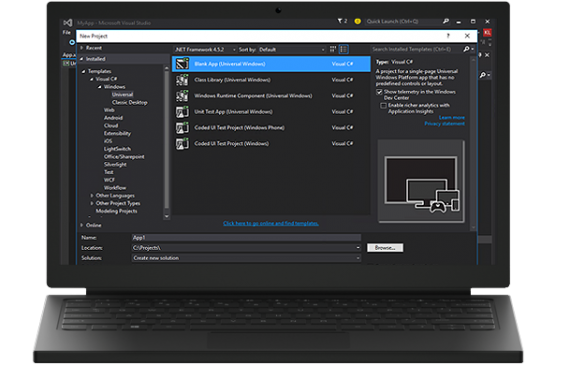Select the Silverlight category
Viewport: 570px width, 365px height.
(x=115, y=164)
